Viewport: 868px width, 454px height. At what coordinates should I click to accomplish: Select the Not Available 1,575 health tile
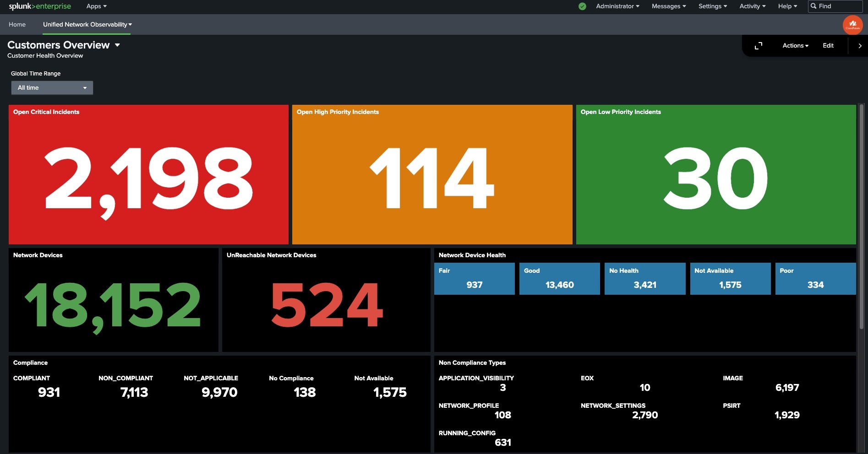tap(730, 279)
